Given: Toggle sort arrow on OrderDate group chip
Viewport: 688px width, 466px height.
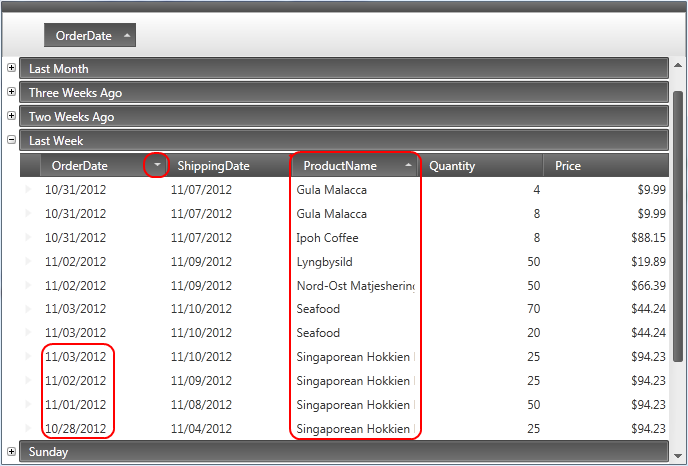Looking at the screenshot, I should [127, 36].
